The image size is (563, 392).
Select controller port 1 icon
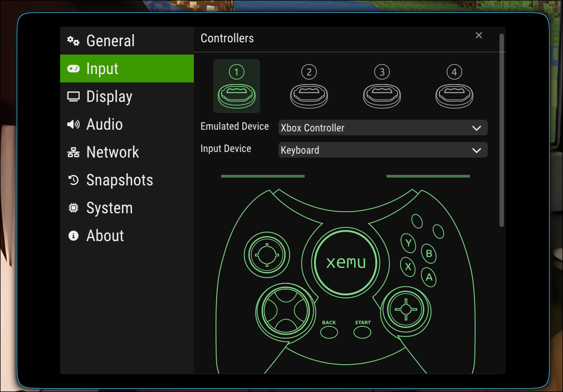[237, 86]
